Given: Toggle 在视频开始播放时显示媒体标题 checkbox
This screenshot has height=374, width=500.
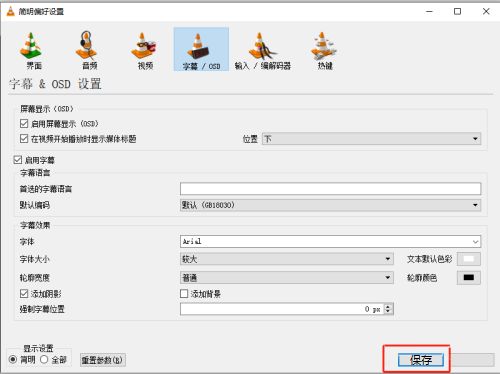Looking at the screenshot, I should [x=24, y=138].
